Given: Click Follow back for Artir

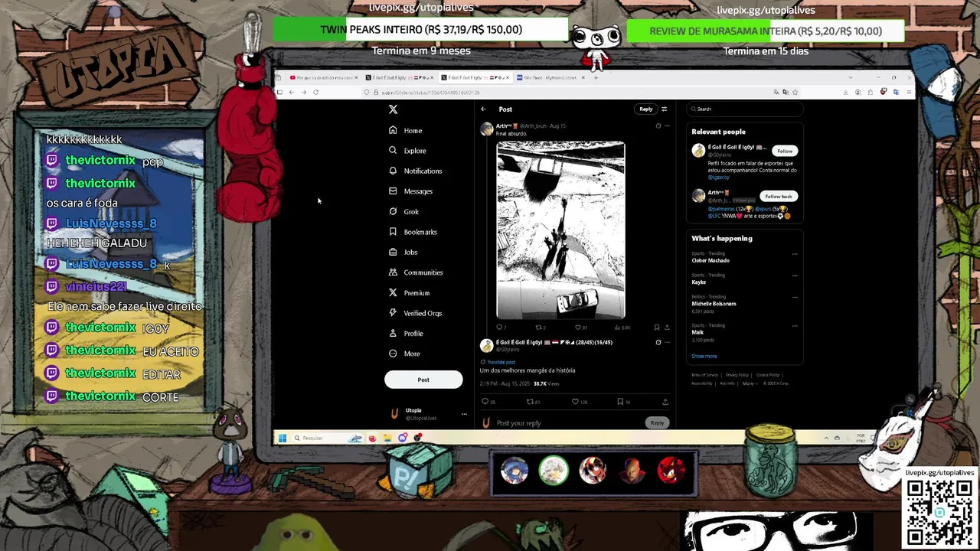Looking at the screenshot, I should (x=778, y=197).
